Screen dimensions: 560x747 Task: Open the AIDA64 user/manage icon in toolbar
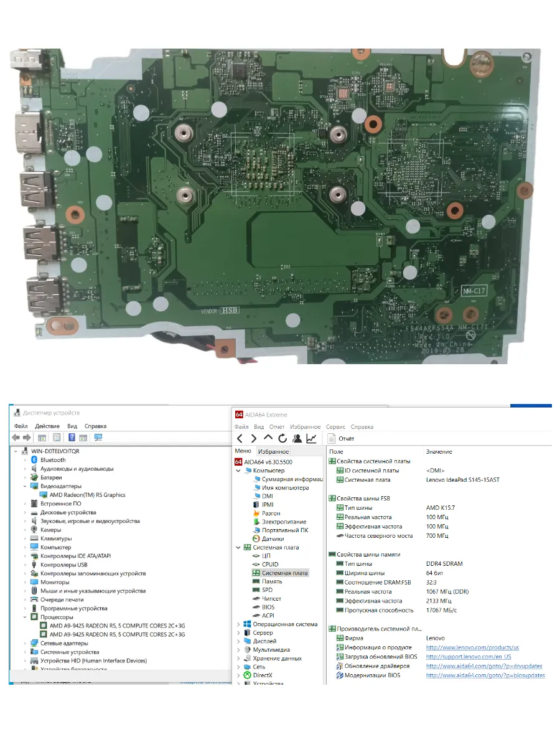(x=297, y=438)
